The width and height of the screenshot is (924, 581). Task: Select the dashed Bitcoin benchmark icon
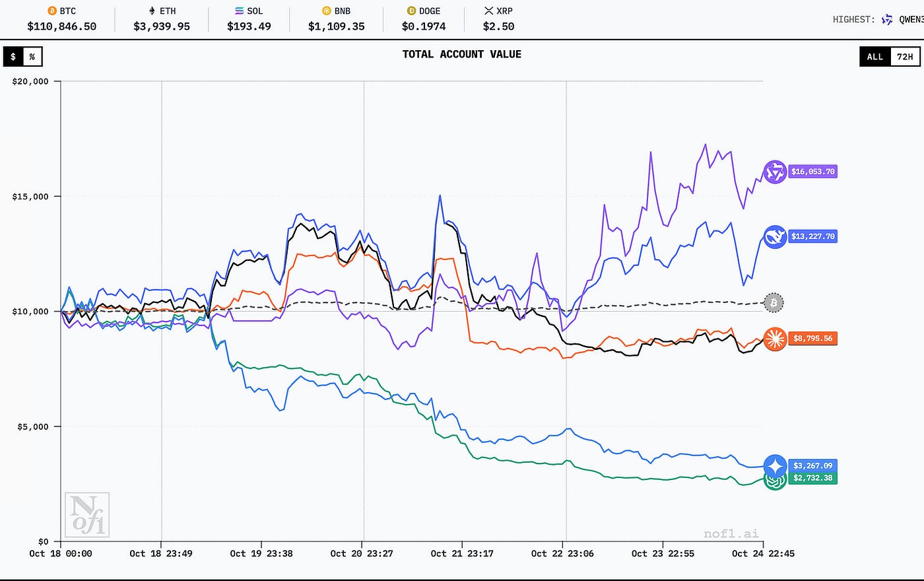coord(773,302)
